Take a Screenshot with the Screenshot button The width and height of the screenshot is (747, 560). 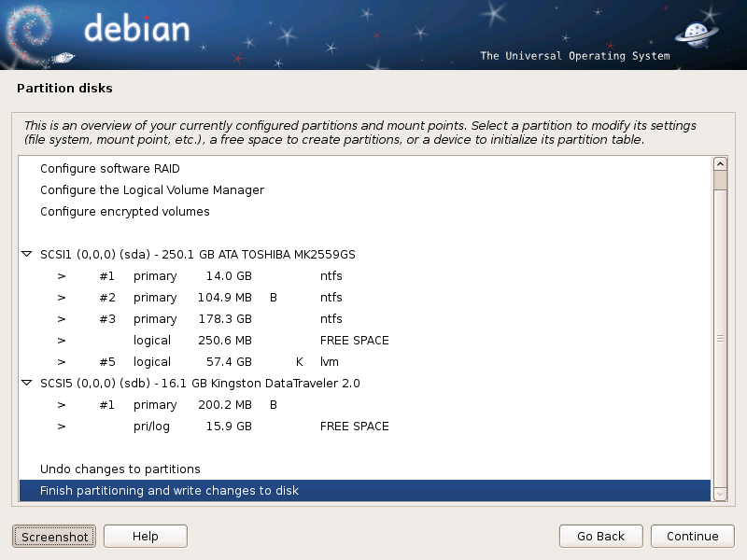click(x=54, y=537)
